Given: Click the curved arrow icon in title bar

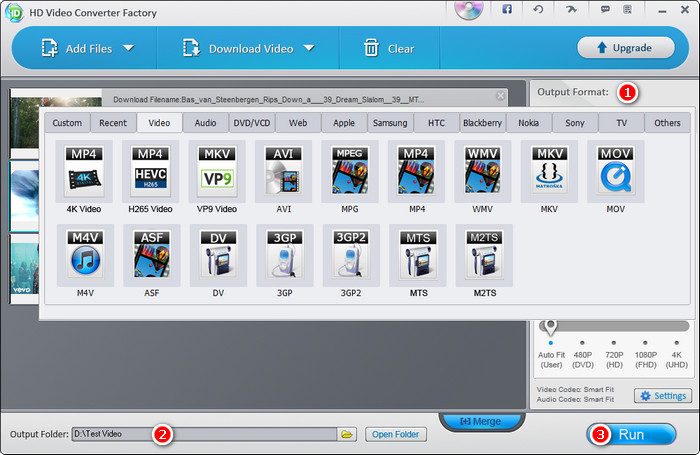Looking at the screenshot, I should pos(571,9).
